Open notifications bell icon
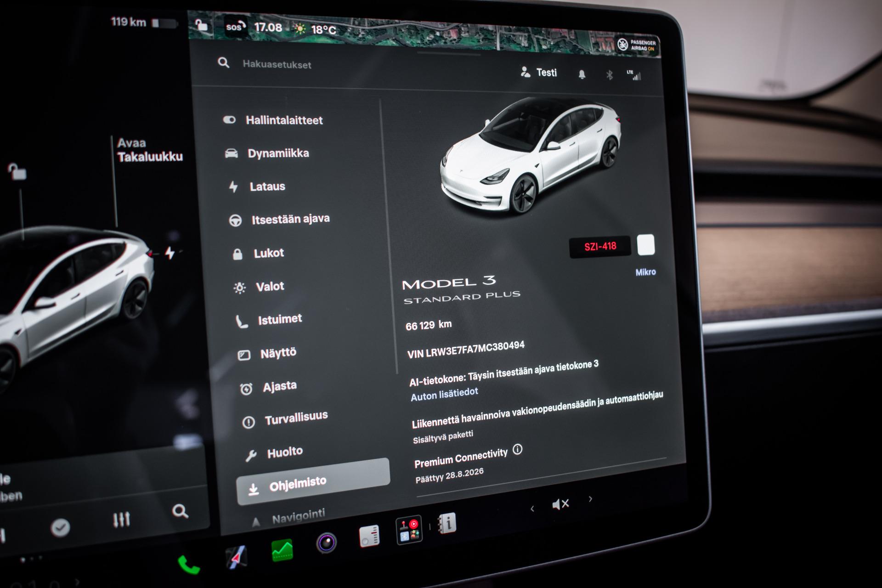This screenshot has width=882, height=588. pos(582,74)
